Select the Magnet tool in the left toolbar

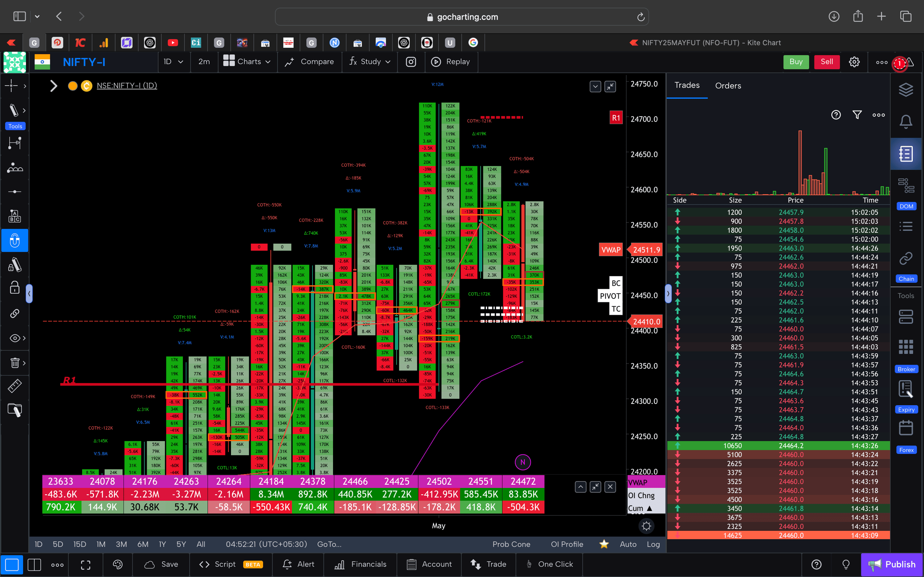coord(15,240)
